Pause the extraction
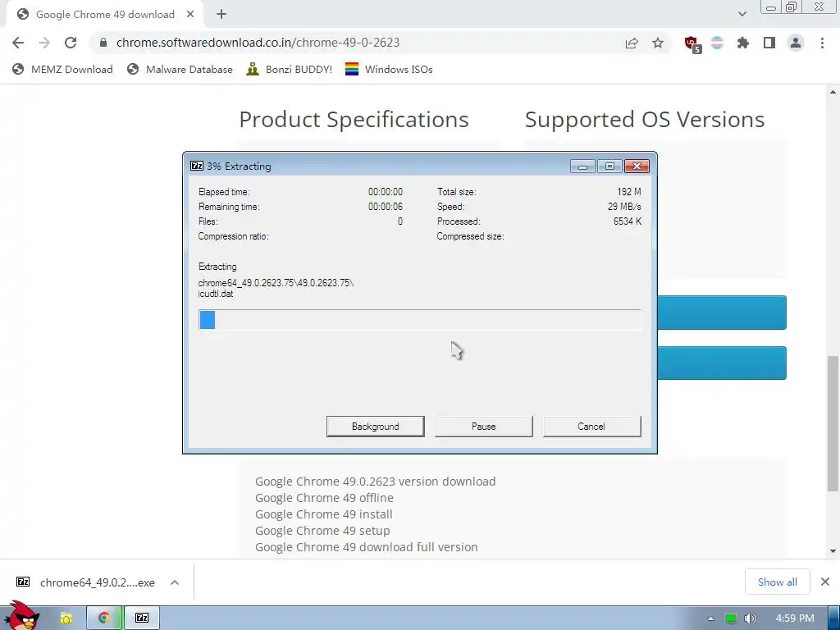Viewport: 840px width, 630px height. (484, 427)
